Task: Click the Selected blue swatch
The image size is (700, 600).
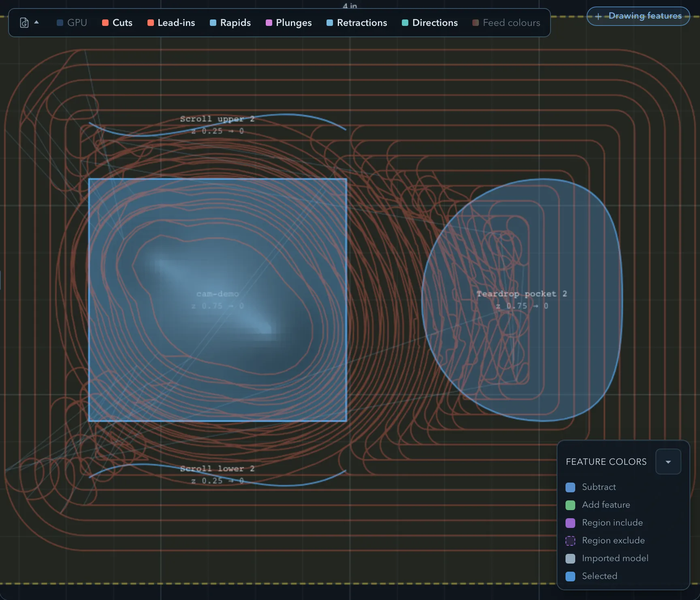Action: (x=570, y=576)
